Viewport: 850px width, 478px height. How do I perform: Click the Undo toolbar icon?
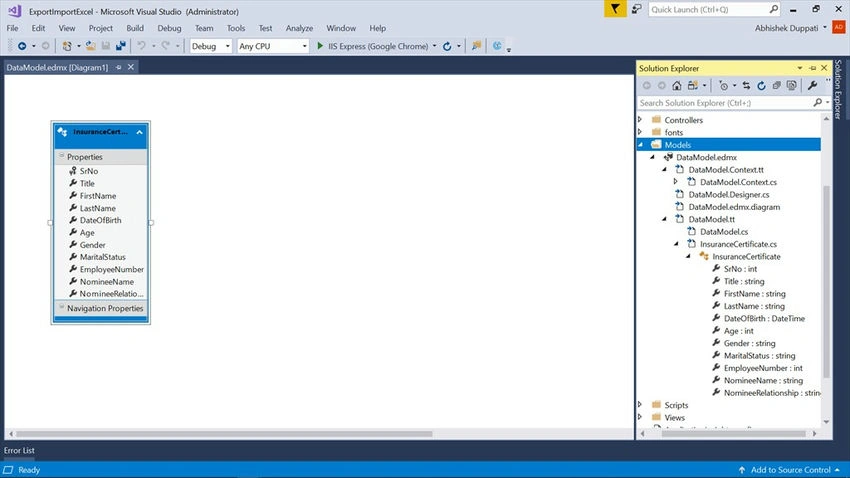141,46
